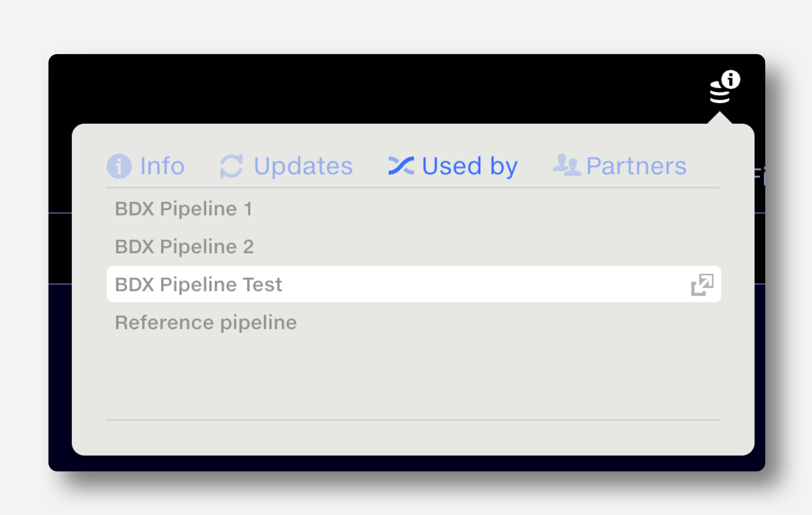Switch to the Info tab
This screenshot has height=515, width=812.
(146, 166)
